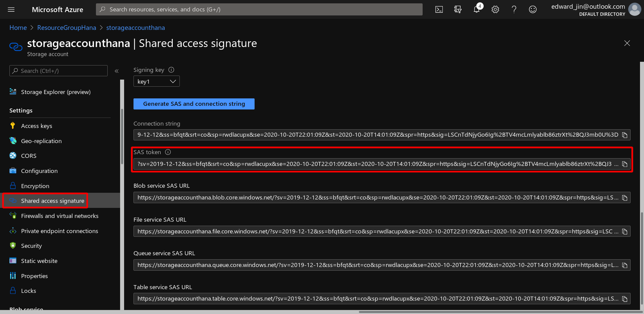This screenshot has height=314, width=644.
Task: Select Firewalls and virtual networks
Action: [x=60, y=216]
